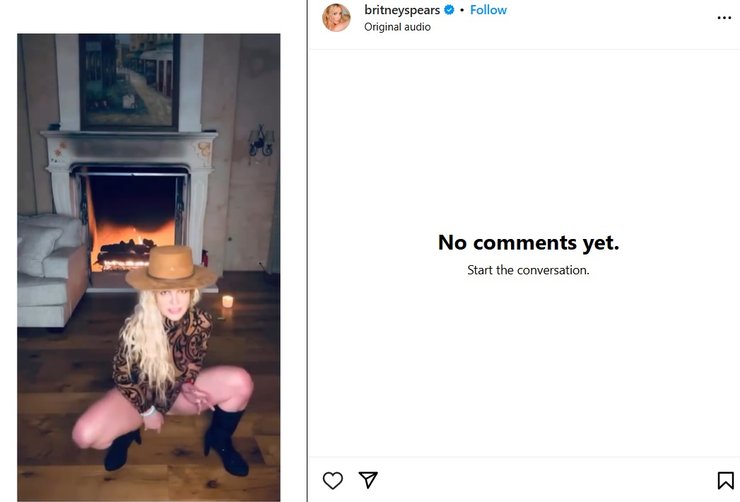Screen dimensions: 740x502
Task: Open the three-dot more options menu
Action: [x=724, y=18]
